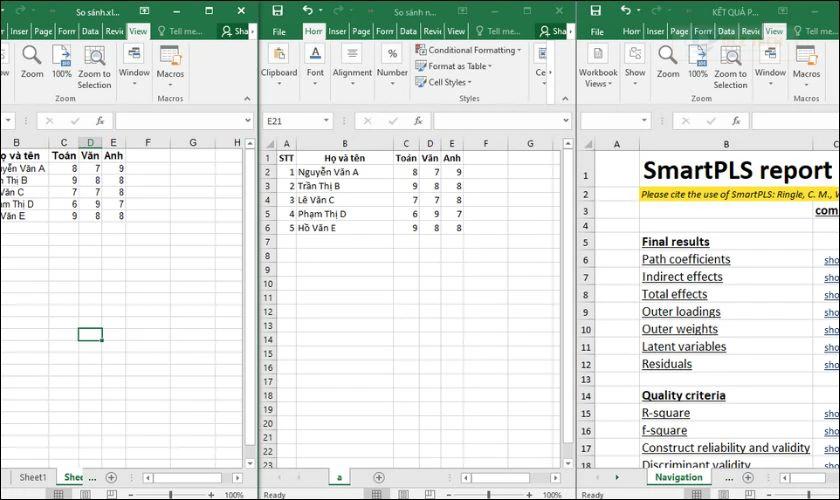
Task: Open File tab in right window
Action: pyautogui.click(x=597, y=31)
